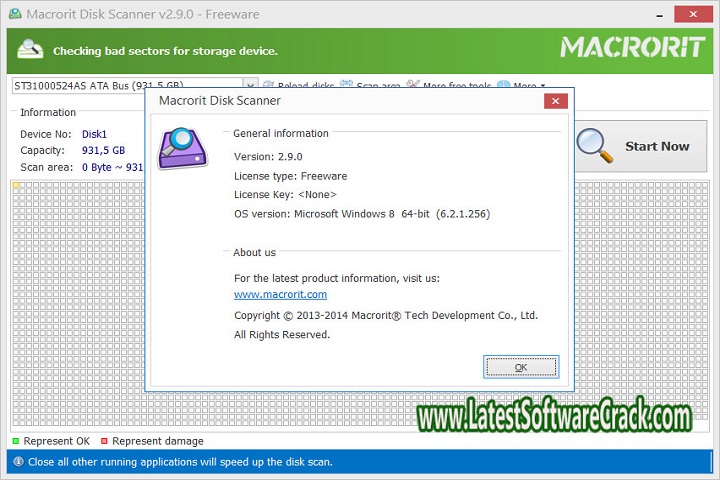
Task: Click the app icon in the title bar
Action: coord(15,14)
